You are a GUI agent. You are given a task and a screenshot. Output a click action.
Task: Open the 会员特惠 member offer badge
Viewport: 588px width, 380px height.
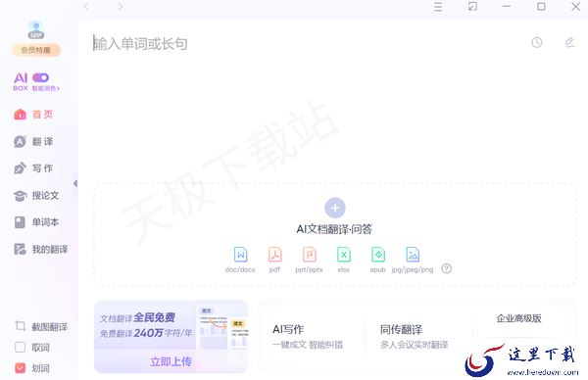[36, 50]
